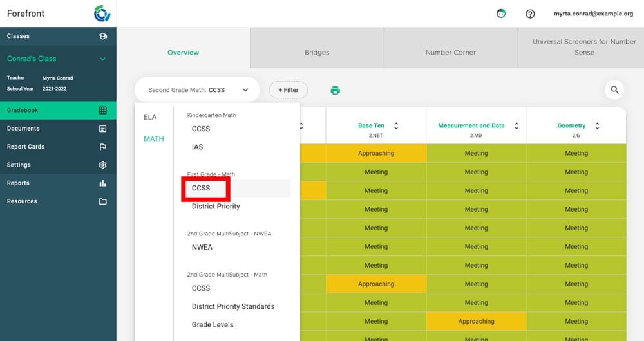Click Teacher name Myrta Conrad

coord(57,78)
